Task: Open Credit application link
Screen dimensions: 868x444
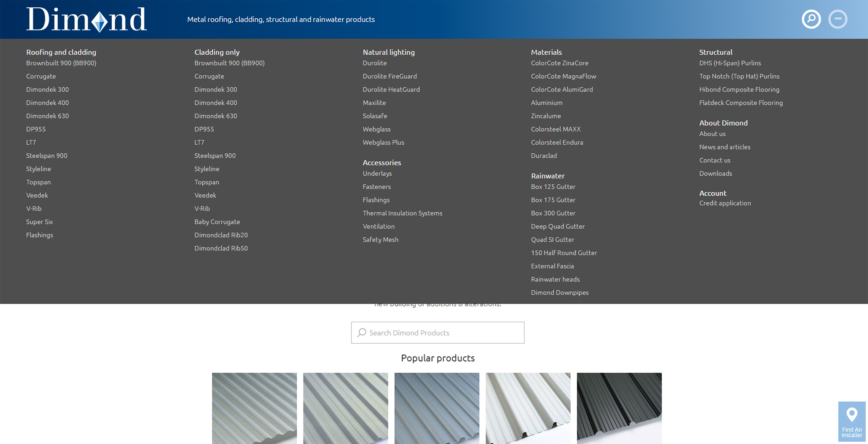Action: (x=725, y=203)
